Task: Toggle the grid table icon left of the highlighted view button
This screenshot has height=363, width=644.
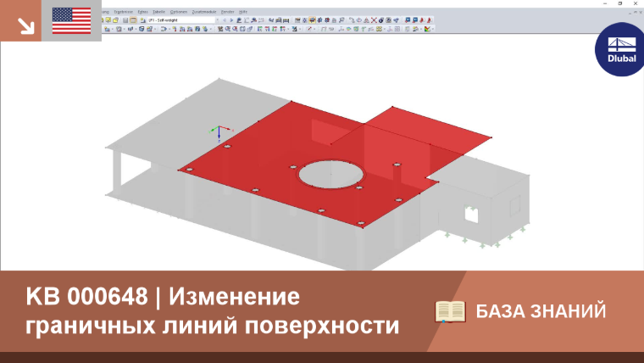Action: pos(125,20)
